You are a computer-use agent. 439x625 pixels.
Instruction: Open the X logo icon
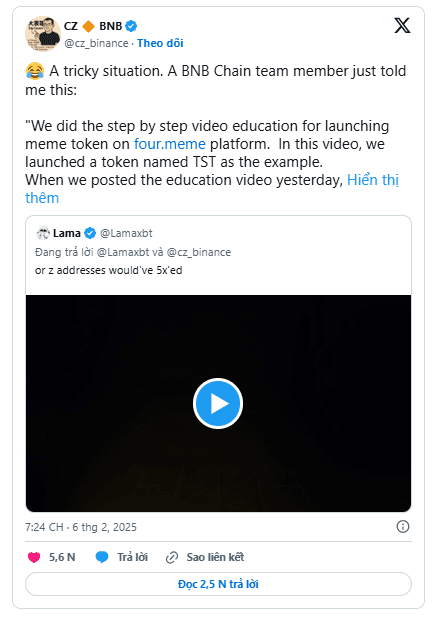point(402,26)
